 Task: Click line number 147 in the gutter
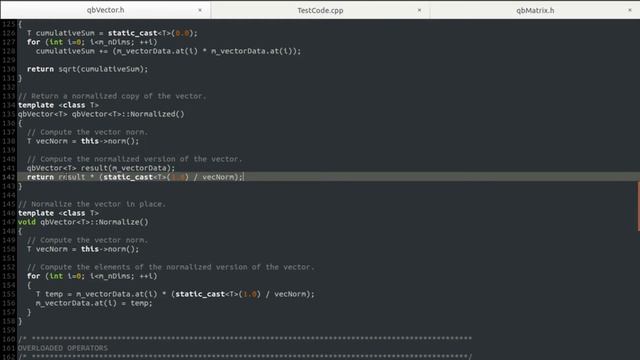pyautogui.click(x=8, y=222)
